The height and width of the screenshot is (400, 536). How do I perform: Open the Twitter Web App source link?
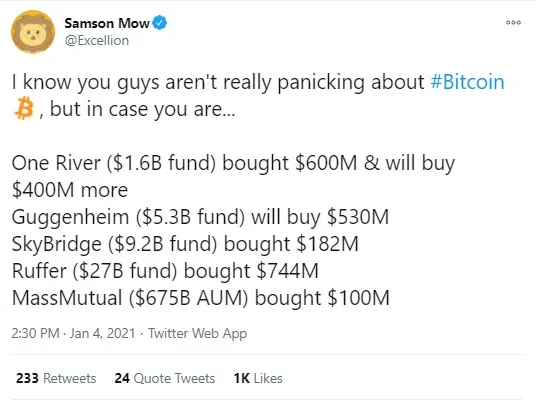point(197,333)
